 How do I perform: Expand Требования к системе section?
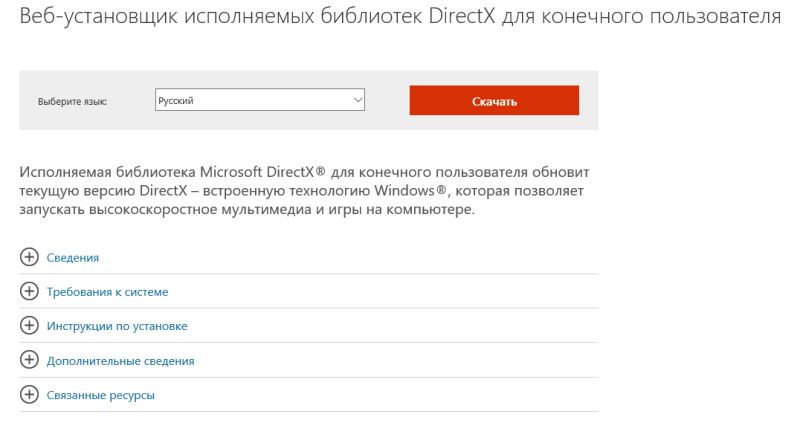108,292
